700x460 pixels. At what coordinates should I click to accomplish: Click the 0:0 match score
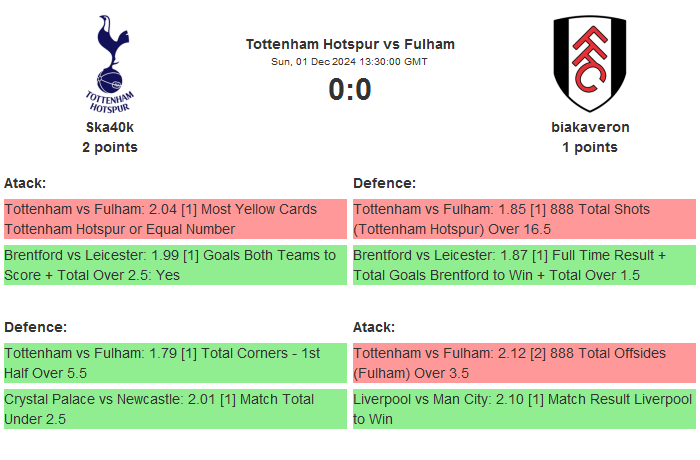tap(350, 90)
